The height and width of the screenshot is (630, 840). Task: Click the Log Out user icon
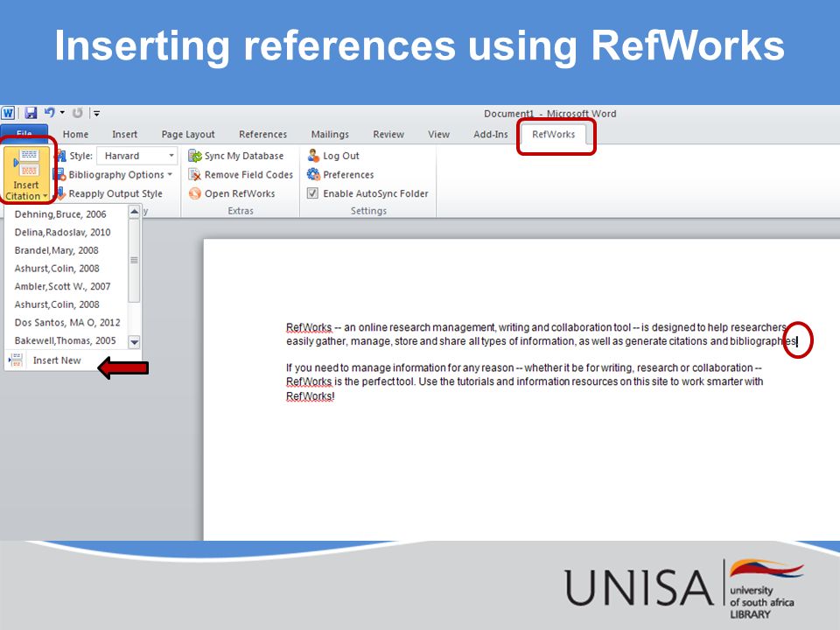coord(313,156)
